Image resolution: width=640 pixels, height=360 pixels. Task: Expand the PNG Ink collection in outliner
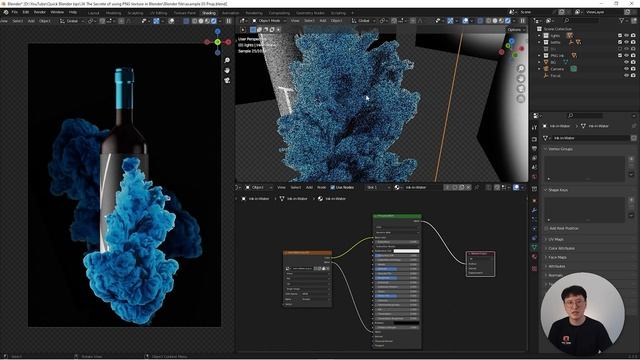coord(540,56)
